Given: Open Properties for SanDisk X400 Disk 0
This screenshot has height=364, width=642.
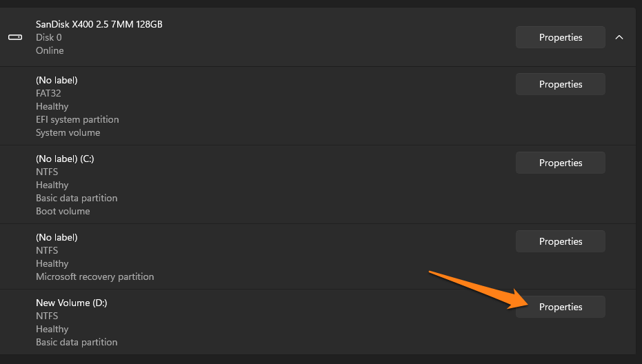Looking at the screenshot, I should click(560, 37).
